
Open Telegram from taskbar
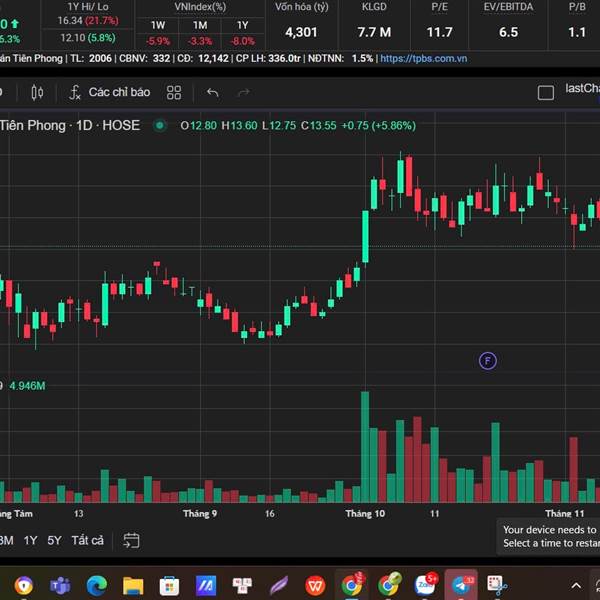462,584
